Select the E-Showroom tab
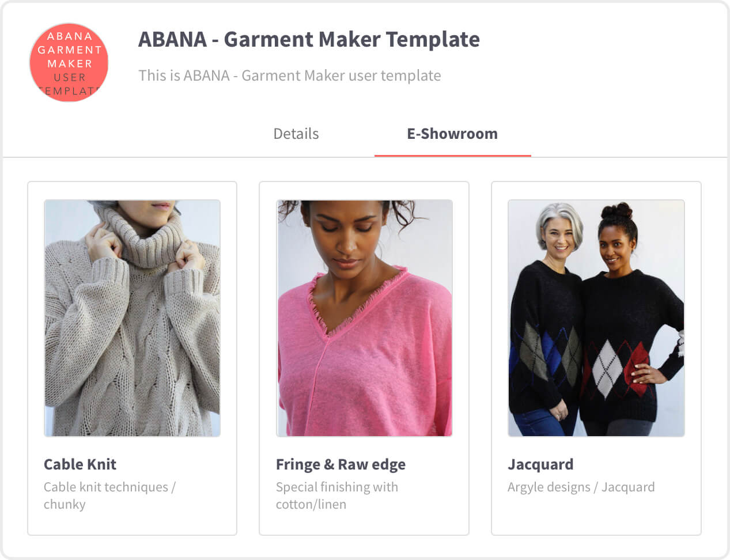The height and width of the screenshot is (560, 730). [x=452, y=134]
